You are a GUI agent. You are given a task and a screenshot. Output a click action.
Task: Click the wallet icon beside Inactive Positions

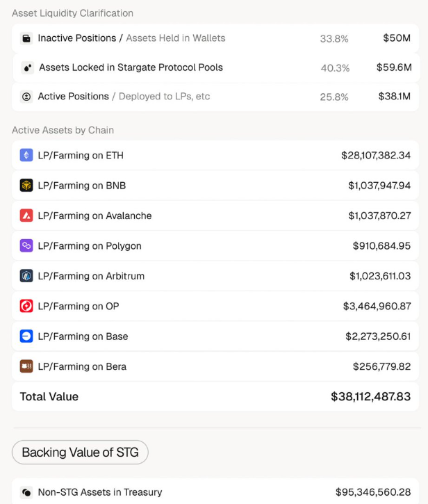[x=26, y=38]
